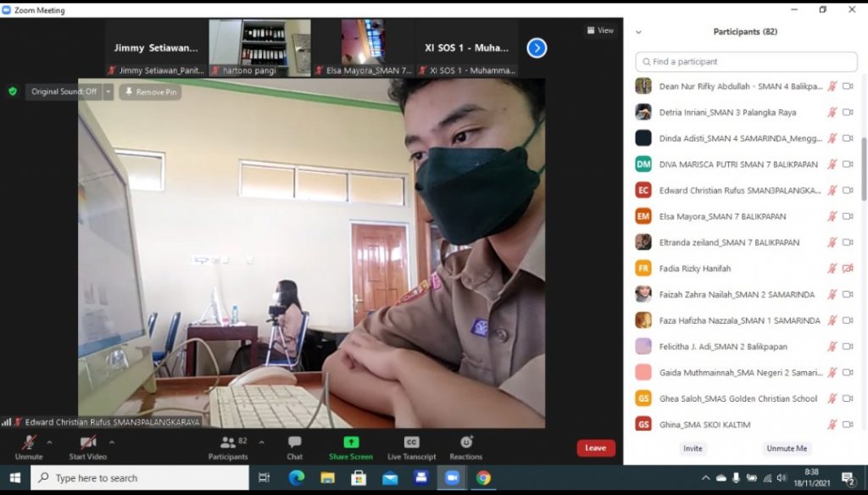This screenshot has height=495, width=868.
Task: Open Mail app from taskbar
Action: 390,478
